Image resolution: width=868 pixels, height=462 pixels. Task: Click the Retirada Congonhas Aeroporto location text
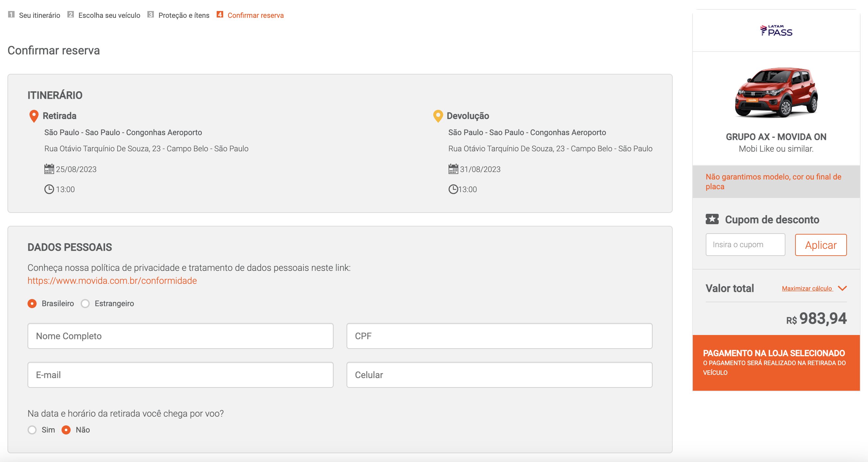pyautogui.click(x=123, y=133)
